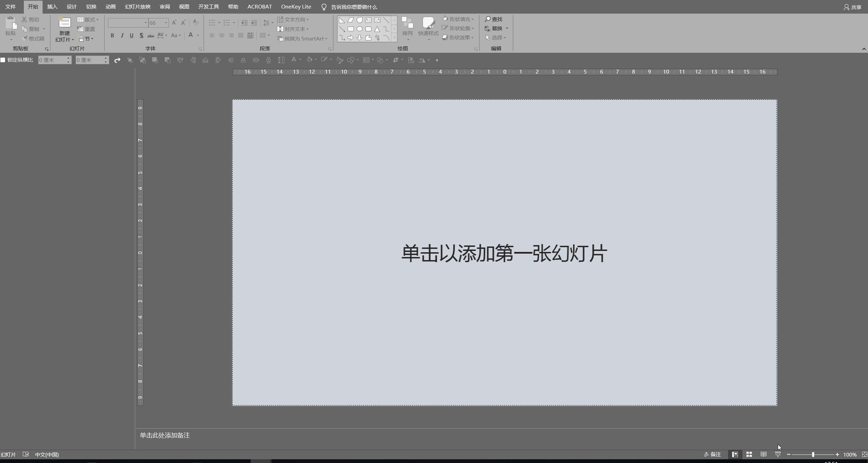Create a new slide with 新建幻灯片
This screenshot has height=463, width=868.
64,29
